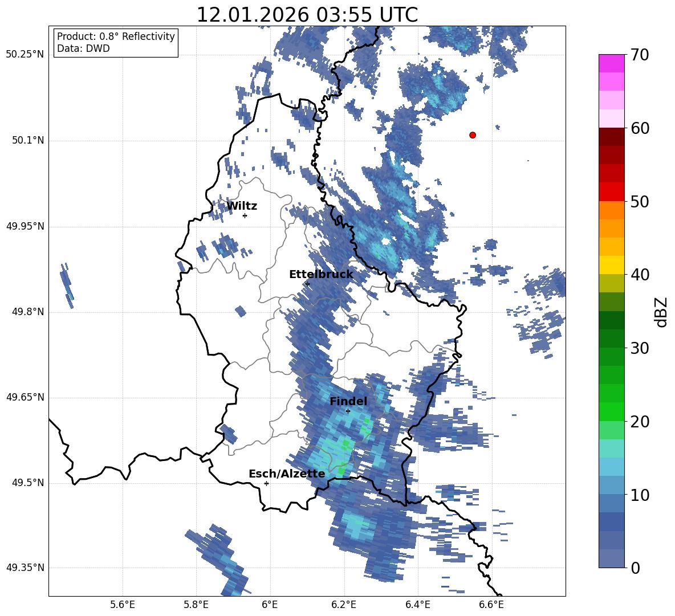Viewport: 675px width, 616px height.
Task: Click the Data: DWD text
Action: 83,48
